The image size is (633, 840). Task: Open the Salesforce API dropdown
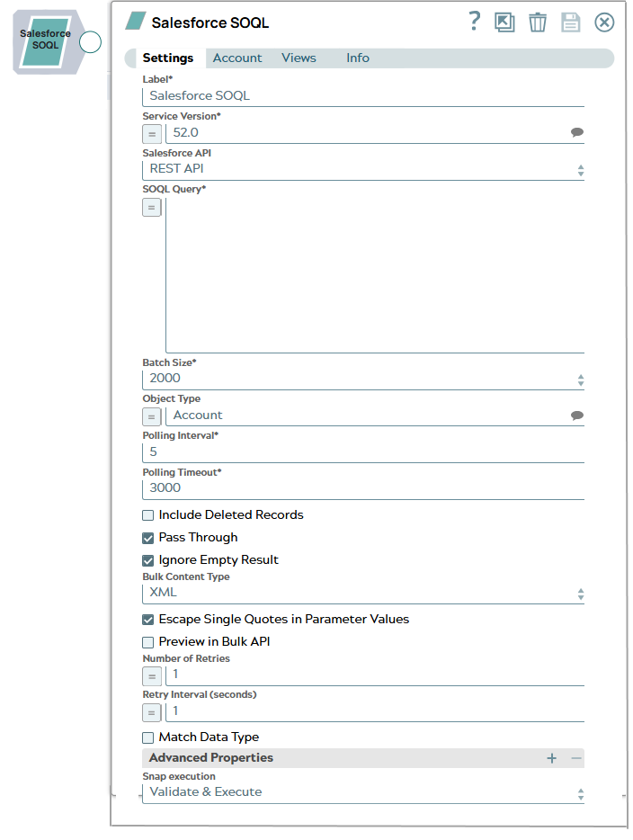363,169
